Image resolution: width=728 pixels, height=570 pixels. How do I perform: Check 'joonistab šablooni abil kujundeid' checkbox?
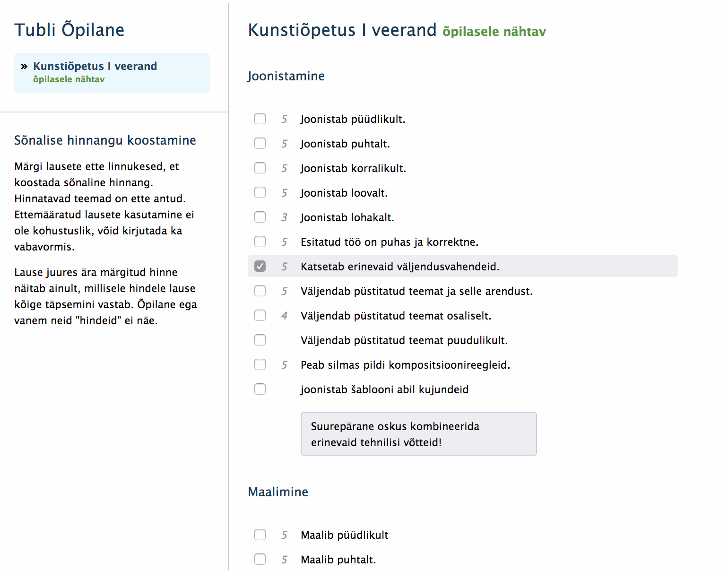pos(260,389)
